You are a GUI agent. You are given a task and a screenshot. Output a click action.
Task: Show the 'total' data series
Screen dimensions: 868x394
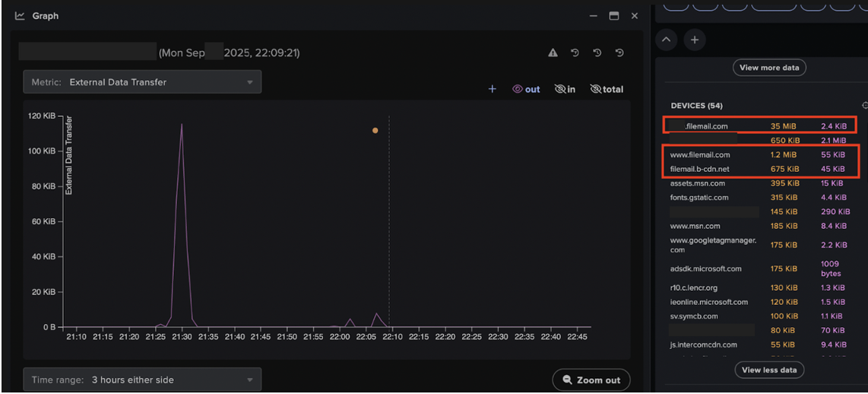[x=607, y=89]
